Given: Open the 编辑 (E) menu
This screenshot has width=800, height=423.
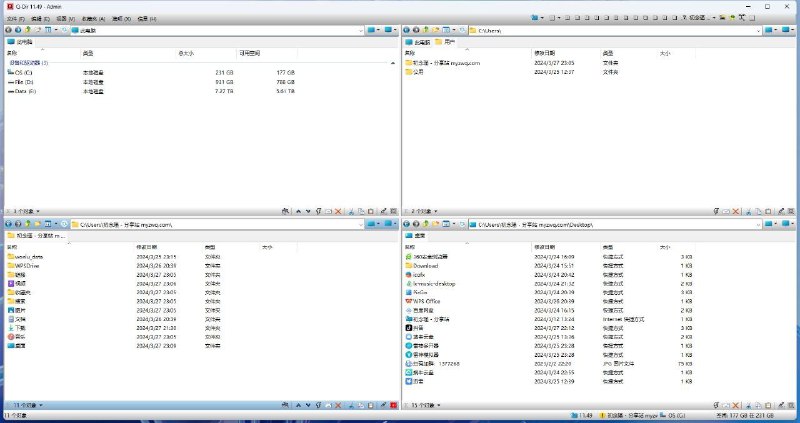Looking at the screenshot, I should coord(38,18).
